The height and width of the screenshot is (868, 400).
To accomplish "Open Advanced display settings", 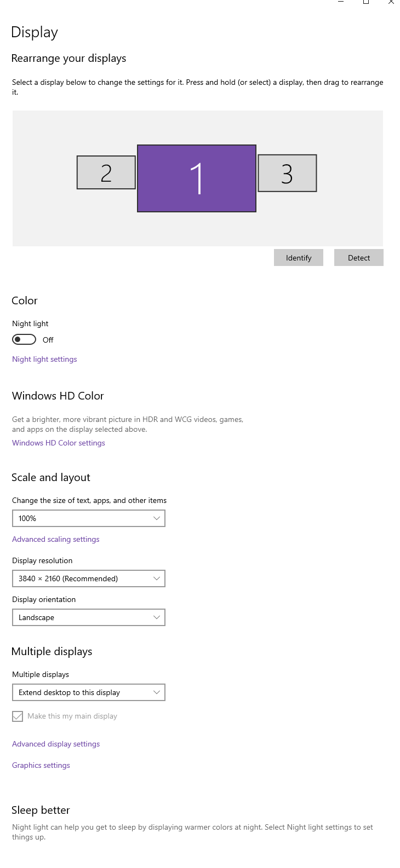I will (56, 744).
